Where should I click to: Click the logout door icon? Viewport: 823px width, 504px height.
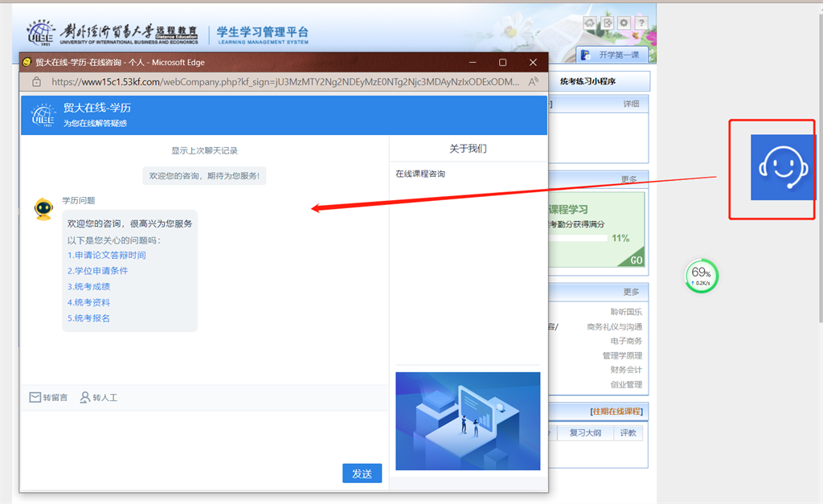[x=608, y=23]
